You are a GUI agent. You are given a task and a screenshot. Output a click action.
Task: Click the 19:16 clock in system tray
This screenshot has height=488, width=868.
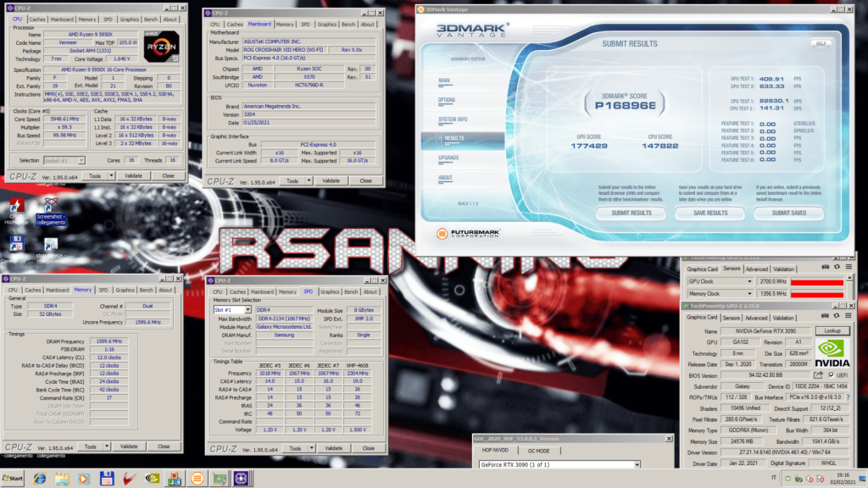[x=843, y=474]
